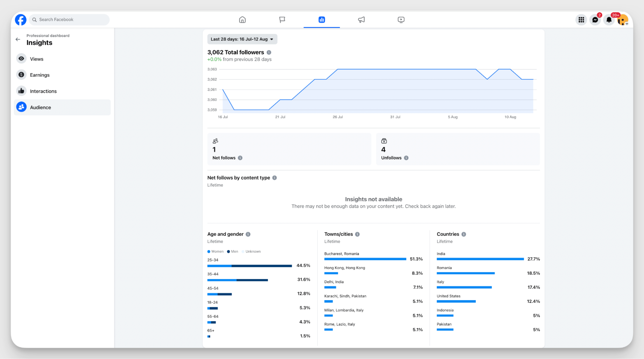Click the dollar icon next to Earnings

pos(21,75)
